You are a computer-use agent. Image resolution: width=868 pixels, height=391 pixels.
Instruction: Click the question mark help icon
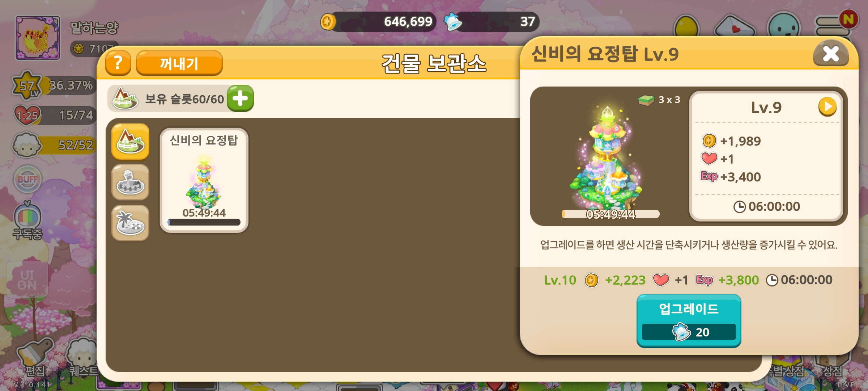pos(118,63)
